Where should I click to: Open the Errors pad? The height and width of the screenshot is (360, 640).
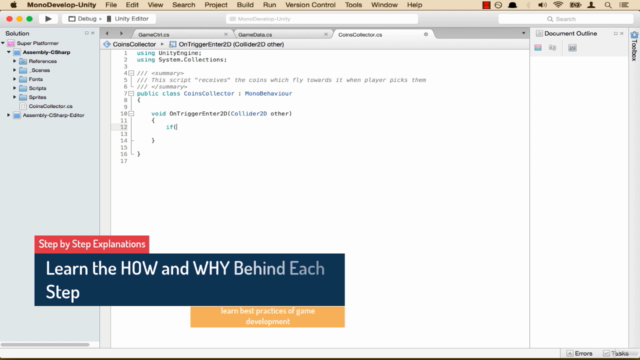pyautogui.click(x=580, y=353)
